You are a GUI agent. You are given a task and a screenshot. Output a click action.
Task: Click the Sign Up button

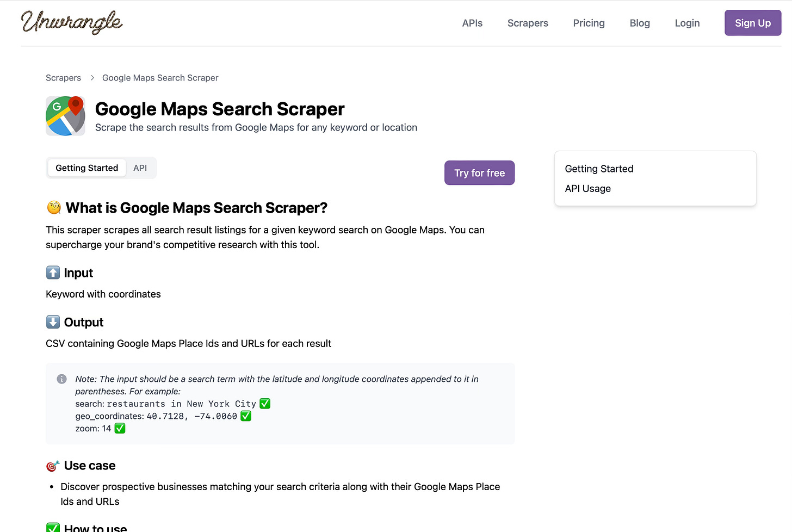pos(753,23)
